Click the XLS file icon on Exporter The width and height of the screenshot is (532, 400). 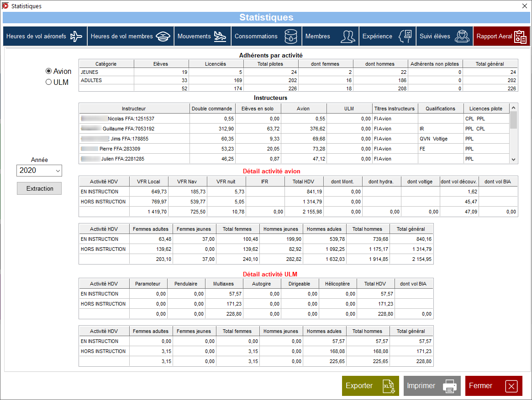(x=389, y=386)
